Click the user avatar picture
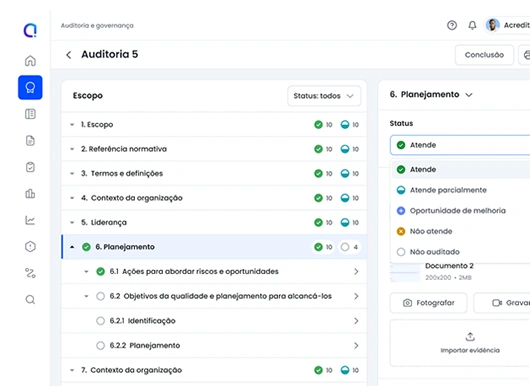The width and height of the screenshot is (530, 386). [x=492, y=25]
